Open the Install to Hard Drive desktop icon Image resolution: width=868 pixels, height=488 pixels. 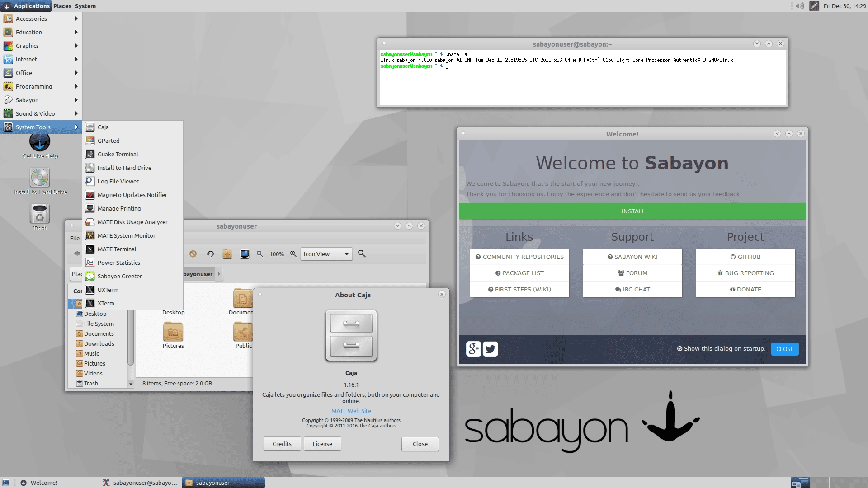tap(40, 182)
